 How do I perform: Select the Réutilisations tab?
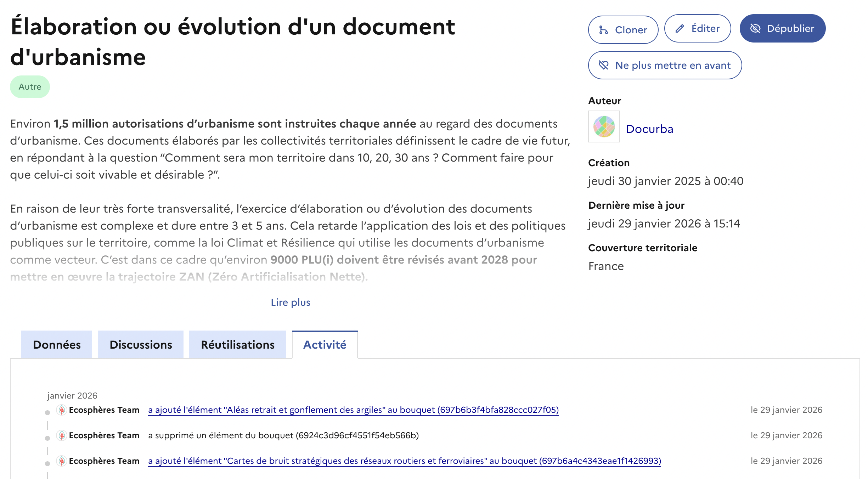pos(238,345)
